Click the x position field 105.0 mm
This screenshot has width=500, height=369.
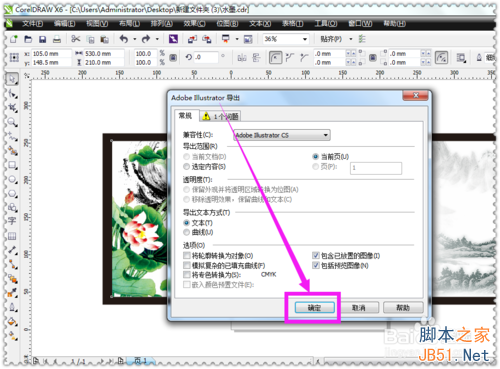(51, 54)
